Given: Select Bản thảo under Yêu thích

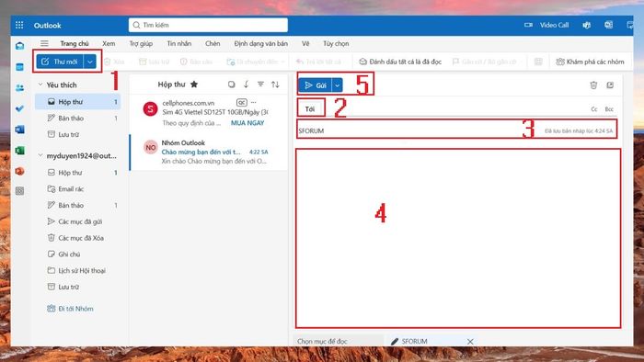Looking at the screenshot, I should click(77, 119).
